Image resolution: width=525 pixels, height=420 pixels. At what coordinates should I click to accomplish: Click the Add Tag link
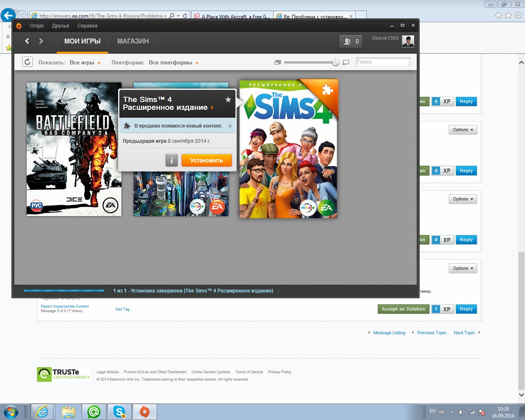(123, 309)
